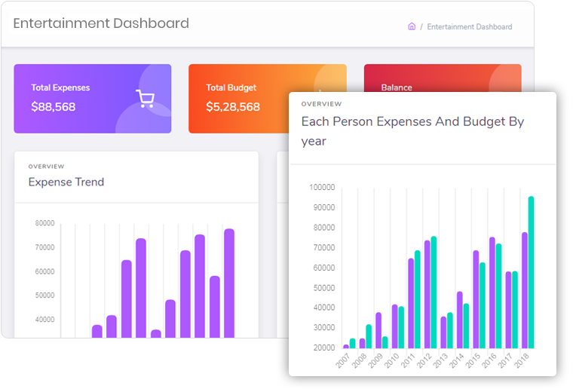Click the 80000 label in Expense Trend chart
This screenshot has width=573, height=392.
point(44,223)
